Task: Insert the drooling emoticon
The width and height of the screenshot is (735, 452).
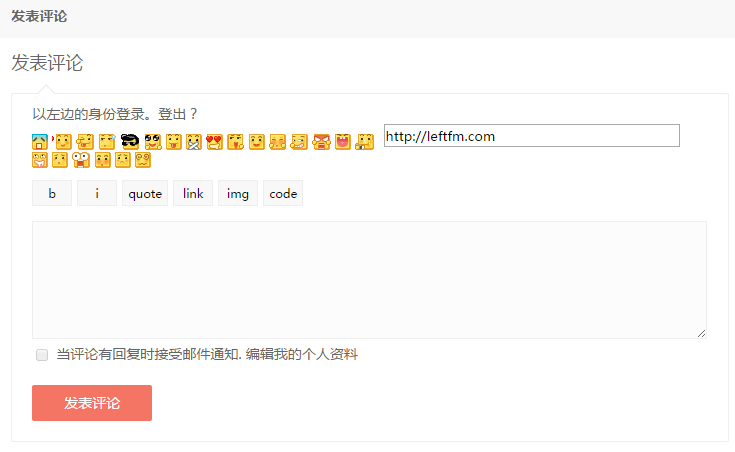Action: pos(40,160)
